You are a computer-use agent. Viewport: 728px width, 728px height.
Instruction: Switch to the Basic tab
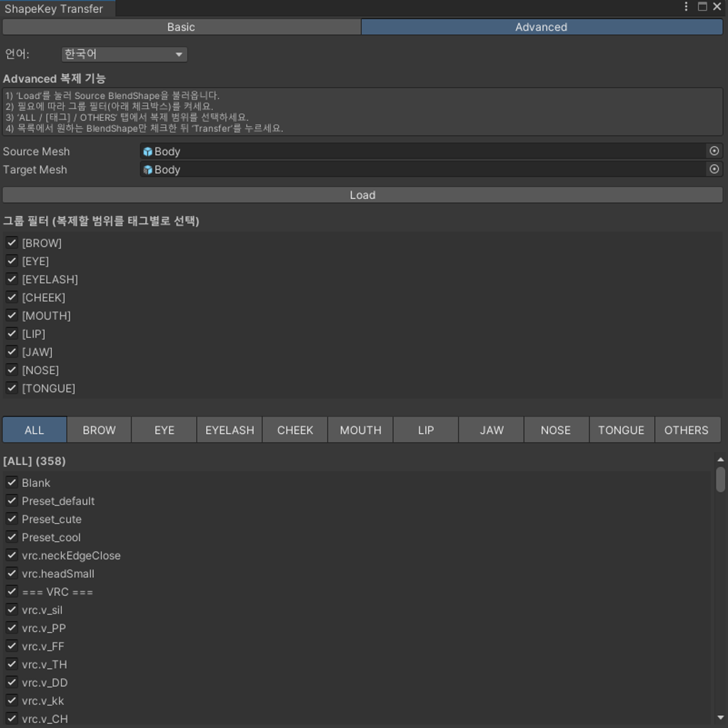[181, 27]
